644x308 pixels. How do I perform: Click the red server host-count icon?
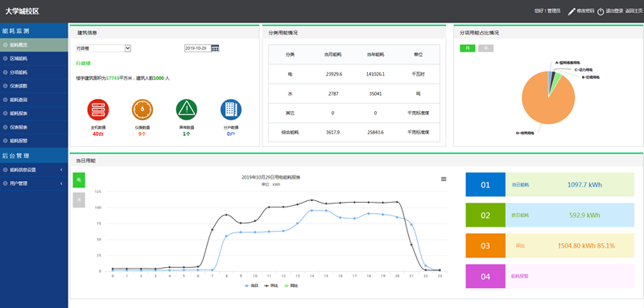pyautogui.click(x=97, y=109)
